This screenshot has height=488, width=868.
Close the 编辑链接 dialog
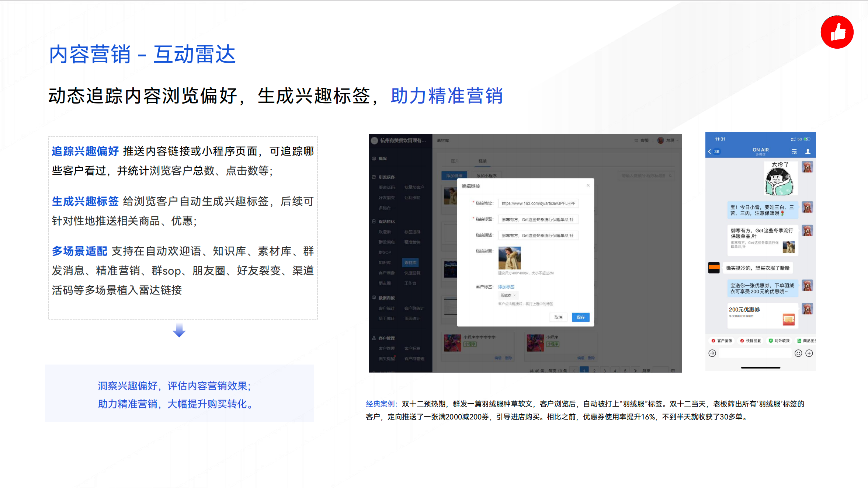pyautogui.click(x=588, y=185)
